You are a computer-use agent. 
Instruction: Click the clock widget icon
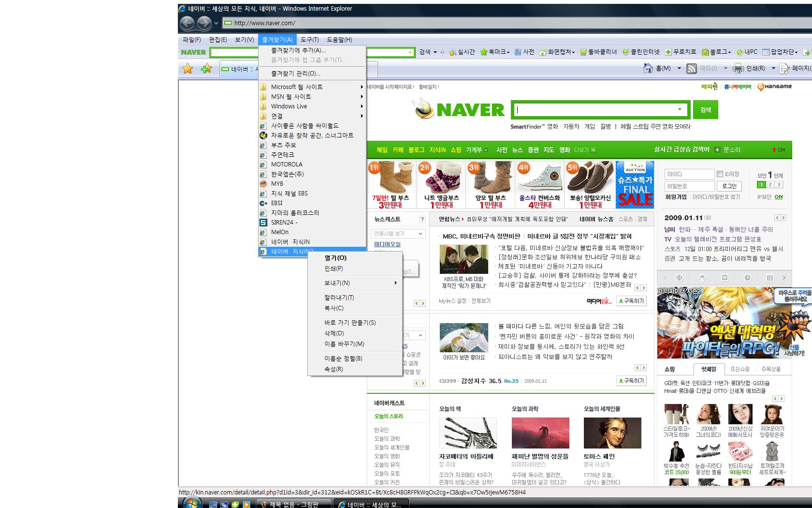coord(747,278)
